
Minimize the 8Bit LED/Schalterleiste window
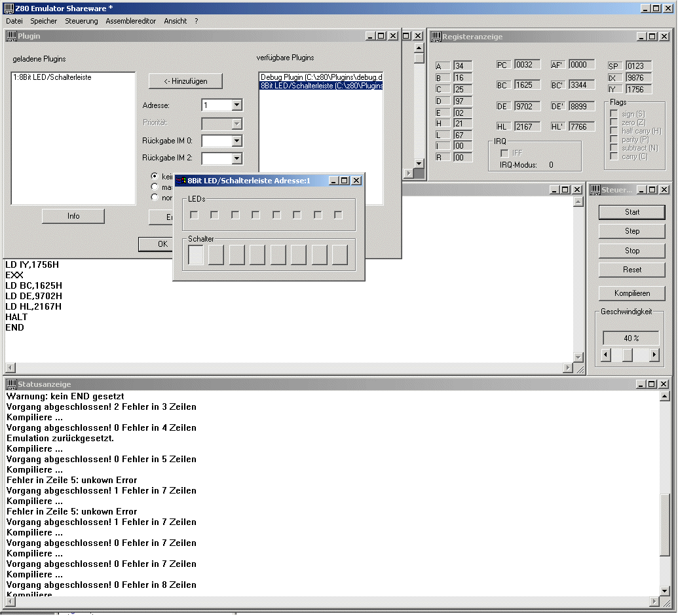(x=333, y=181)
